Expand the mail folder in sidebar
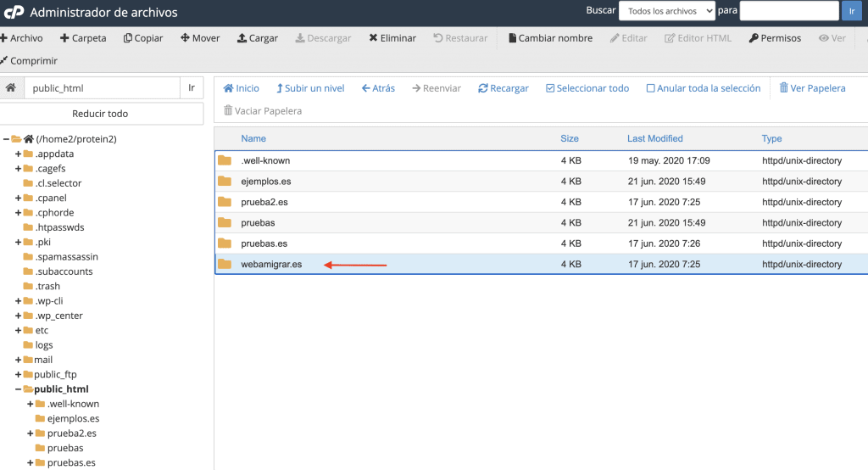This screenshot has width=868, height=470. click(x=18, y=360)
